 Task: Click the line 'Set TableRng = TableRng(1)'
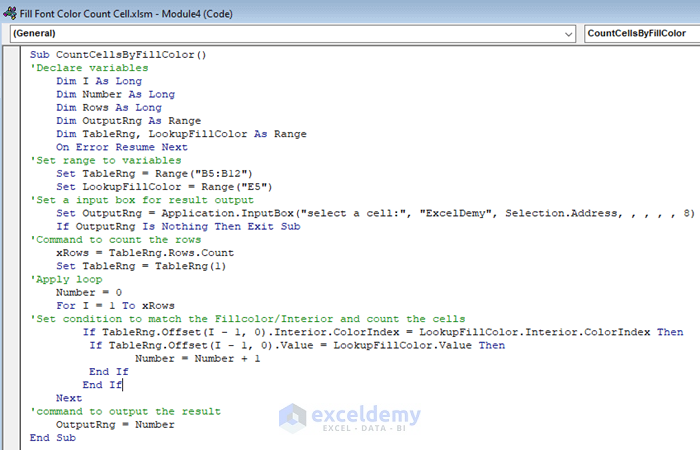141,266
